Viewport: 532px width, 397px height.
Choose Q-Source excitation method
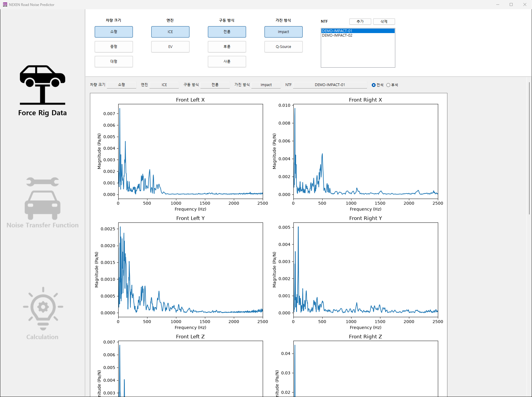tap(284, 47)
